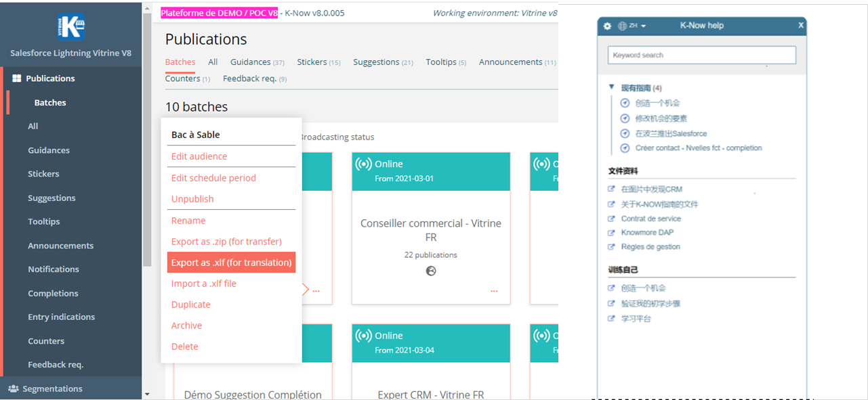Image resolution: width=868 pixels, height=400 pixels.
Task: Click the Vitrine K logo in the sidebar
Action: tap(70, 27)
